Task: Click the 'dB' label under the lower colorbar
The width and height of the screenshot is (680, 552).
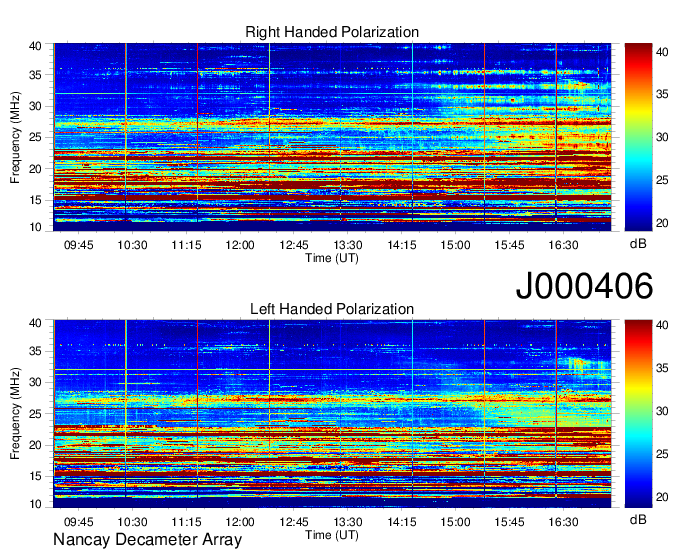Action: 638,519
